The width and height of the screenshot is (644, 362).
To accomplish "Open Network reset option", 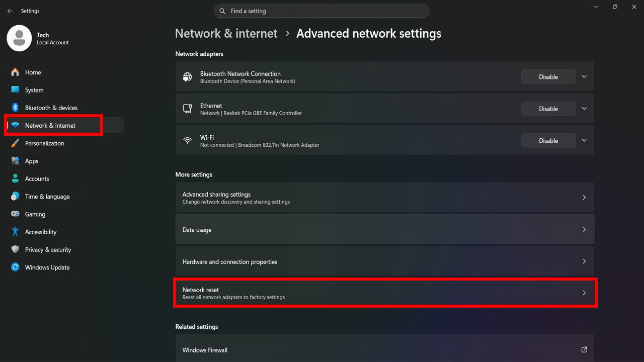I will click(x=384, y=293).
